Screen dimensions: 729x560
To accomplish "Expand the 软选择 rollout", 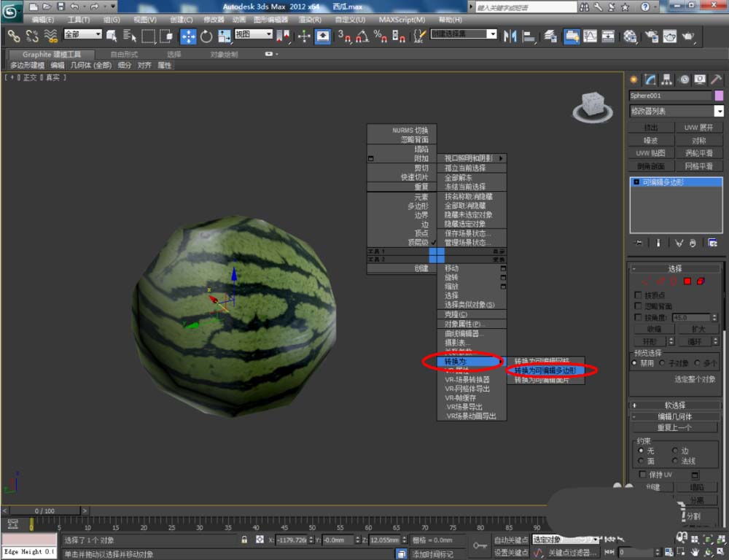I will (675, 405).
